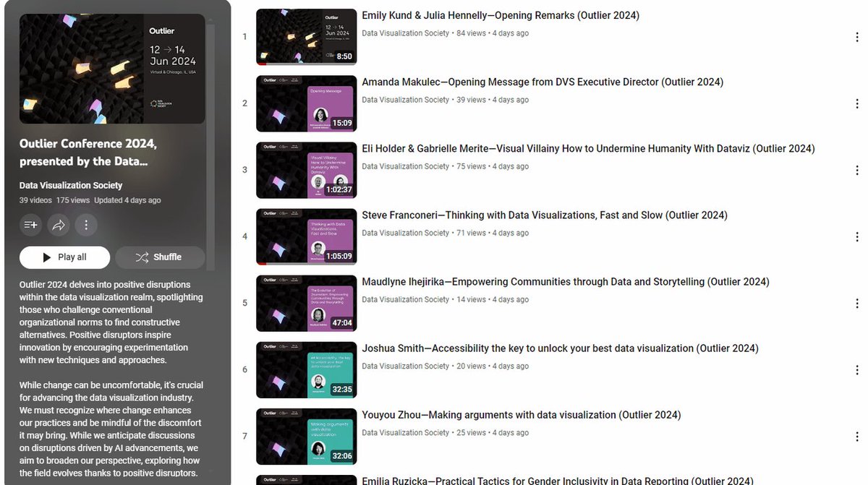Open Youyou Zhou Making arguments title
The width and height of the screenshot is (868, 485).
522,414
